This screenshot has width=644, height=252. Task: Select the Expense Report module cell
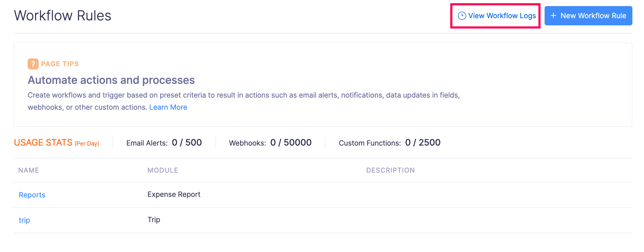point(174,194)
